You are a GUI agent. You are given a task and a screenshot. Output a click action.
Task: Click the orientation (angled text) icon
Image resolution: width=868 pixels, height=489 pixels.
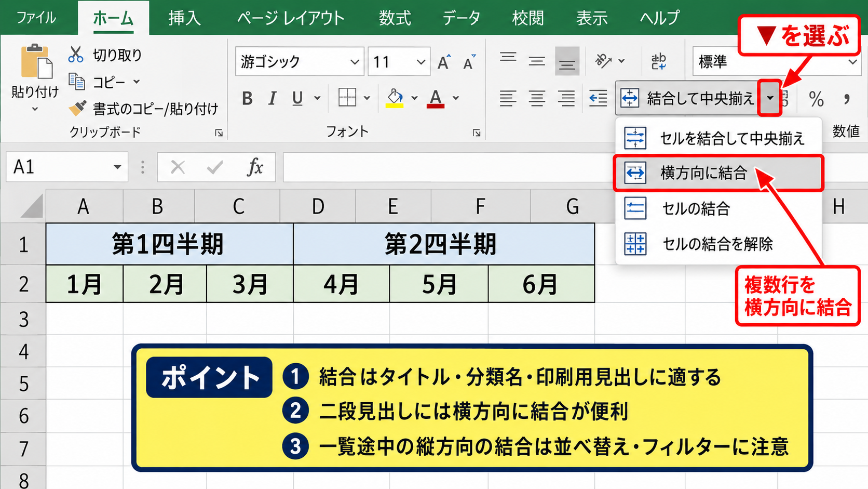point(603,61)
